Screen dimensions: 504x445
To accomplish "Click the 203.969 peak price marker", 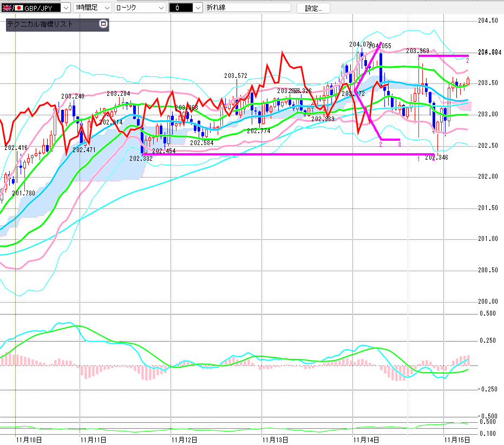I will pos(417,51).
